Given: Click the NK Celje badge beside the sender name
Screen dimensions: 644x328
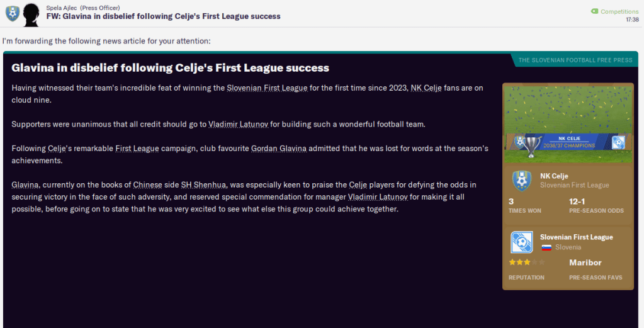Looking at the screenshot, I should pyautogui.click(x=12, y=13).
